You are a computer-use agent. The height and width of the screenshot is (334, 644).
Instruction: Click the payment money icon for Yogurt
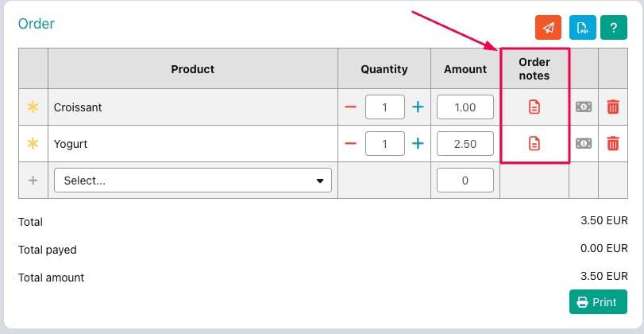pyautogui.click(x=584, y=143)
